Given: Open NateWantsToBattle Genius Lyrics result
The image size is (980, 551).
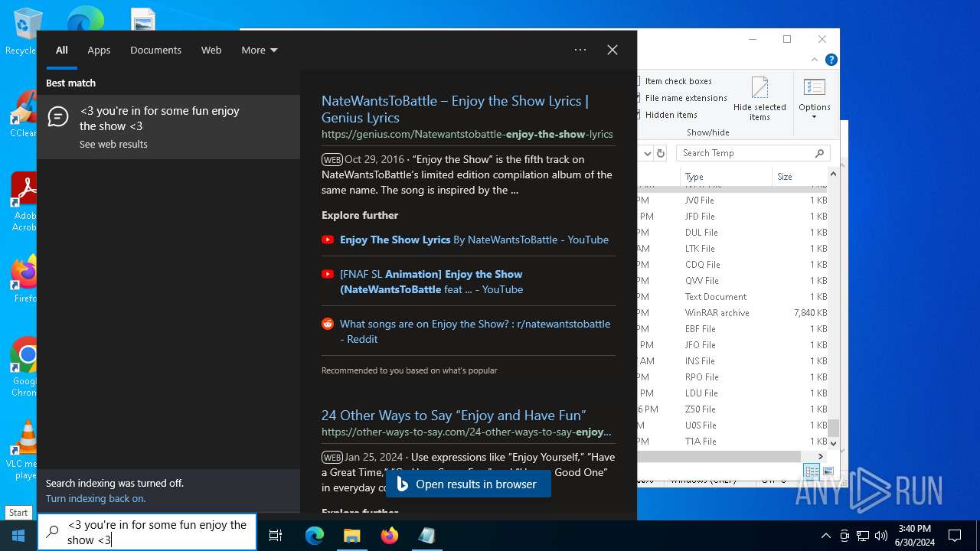Looking at the screenshot, I should click(455, 109).
